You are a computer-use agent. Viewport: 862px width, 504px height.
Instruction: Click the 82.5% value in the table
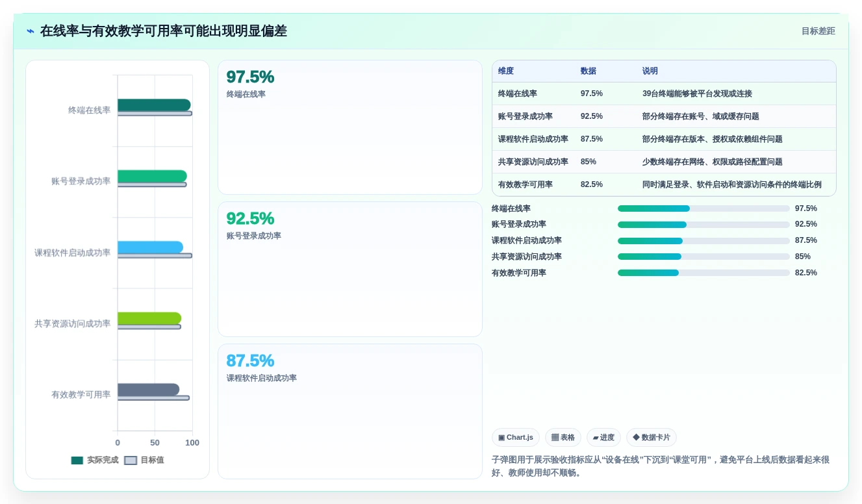(592, 184)
